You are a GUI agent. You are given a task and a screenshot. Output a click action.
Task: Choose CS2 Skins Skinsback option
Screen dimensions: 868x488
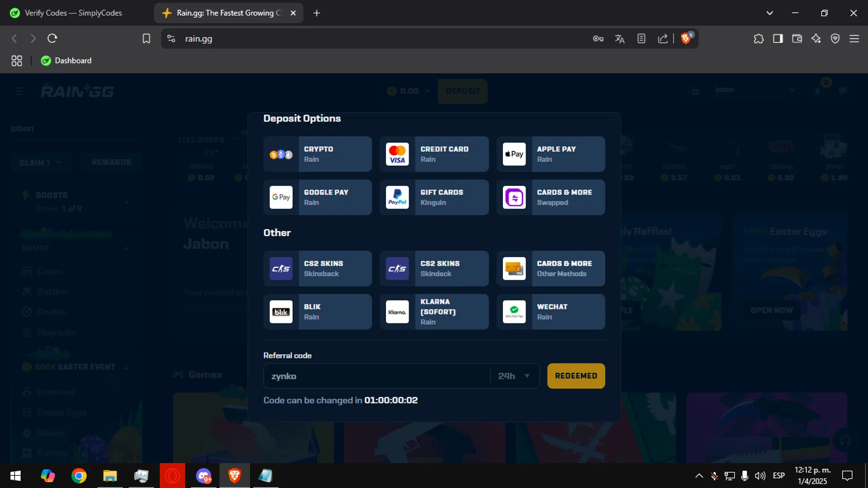[x=318, y=269]
